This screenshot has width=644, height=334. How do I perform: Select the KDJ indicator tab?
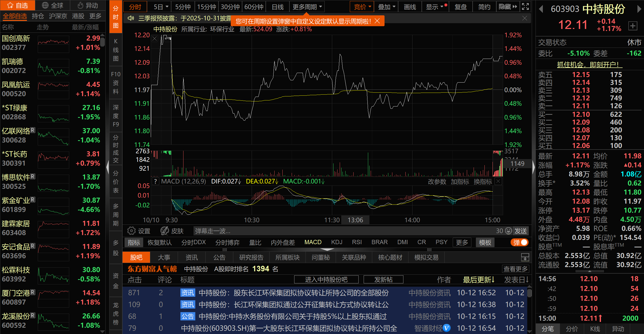pyautogui.click(x=336, y=242)
